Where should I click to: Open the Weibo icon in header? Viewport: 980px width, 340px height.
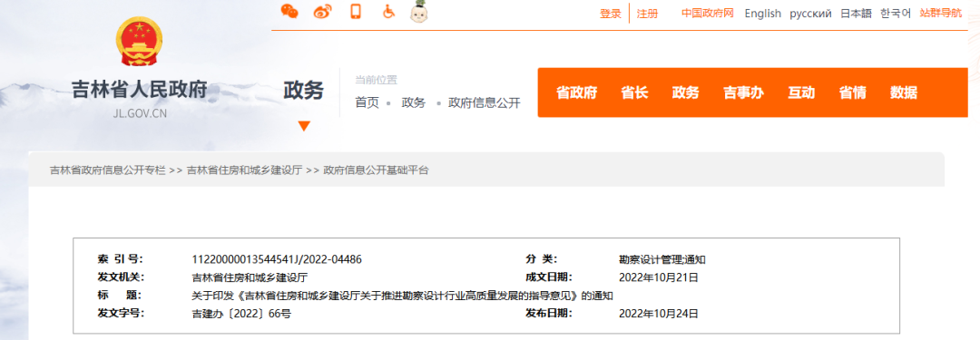(x=322, y=11)
